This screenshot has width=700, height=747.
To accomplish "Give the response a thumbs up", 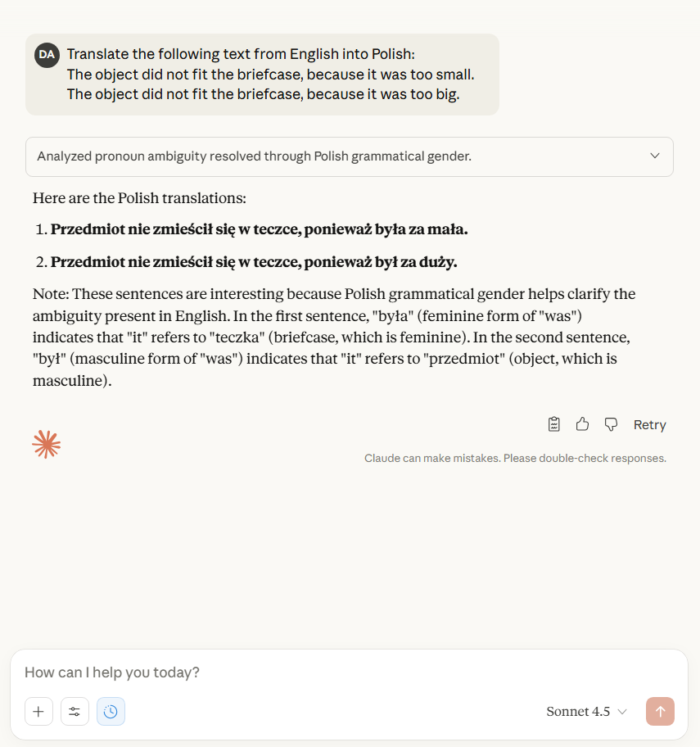I will (x=582, y=424).
